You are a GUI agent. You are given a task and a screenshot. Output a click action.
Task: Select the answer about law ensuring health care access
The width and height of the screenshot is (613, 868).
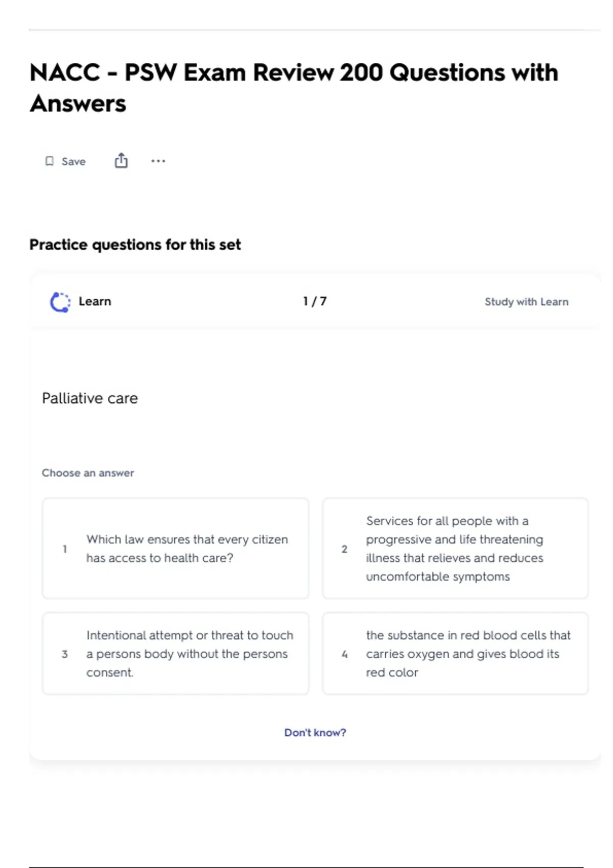click(187, 548)
